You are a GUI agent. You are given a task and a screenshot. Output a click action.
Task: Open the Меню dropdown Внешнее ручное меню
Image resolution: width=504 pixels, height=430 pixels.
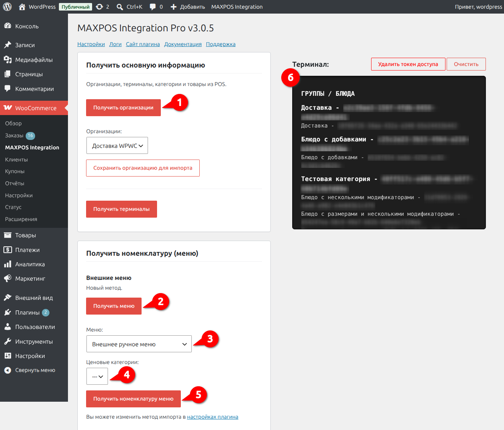pyautogui.click(x=139, y=344)
